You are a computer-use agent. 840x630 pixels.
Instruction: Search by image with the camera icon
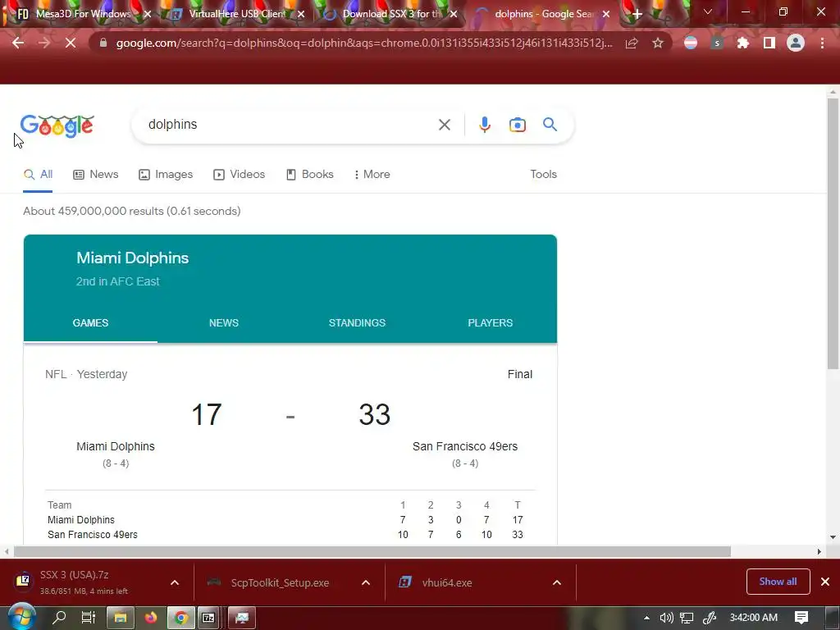tap(518, 125)
